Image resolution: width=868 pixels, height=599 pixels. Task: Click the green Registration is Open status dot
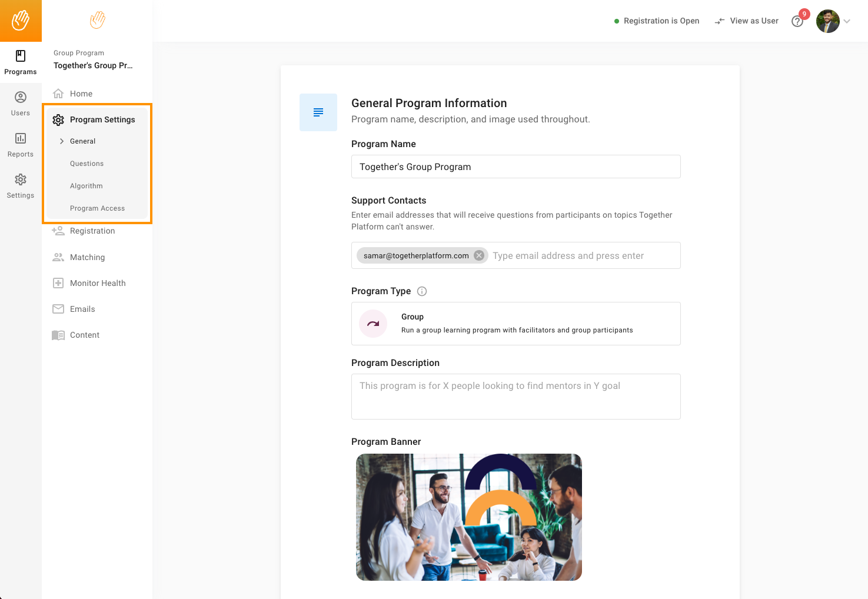pyautogui.click(x=617, y=21)
